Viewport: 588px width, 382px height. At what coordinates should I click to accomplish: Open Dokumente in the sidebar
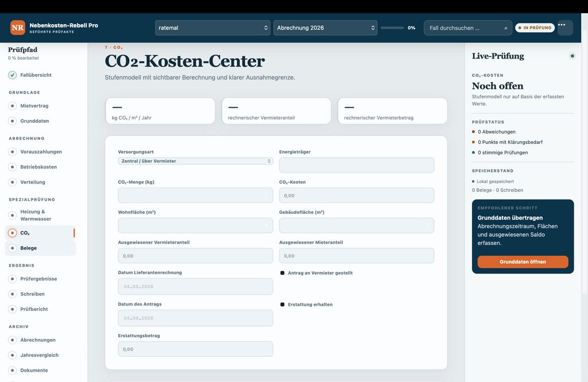coord(34,371)
